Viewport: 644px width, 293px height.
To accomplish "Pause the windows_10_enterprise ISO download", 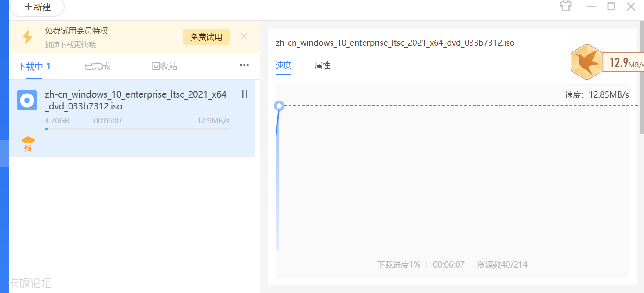I will 245,94.
